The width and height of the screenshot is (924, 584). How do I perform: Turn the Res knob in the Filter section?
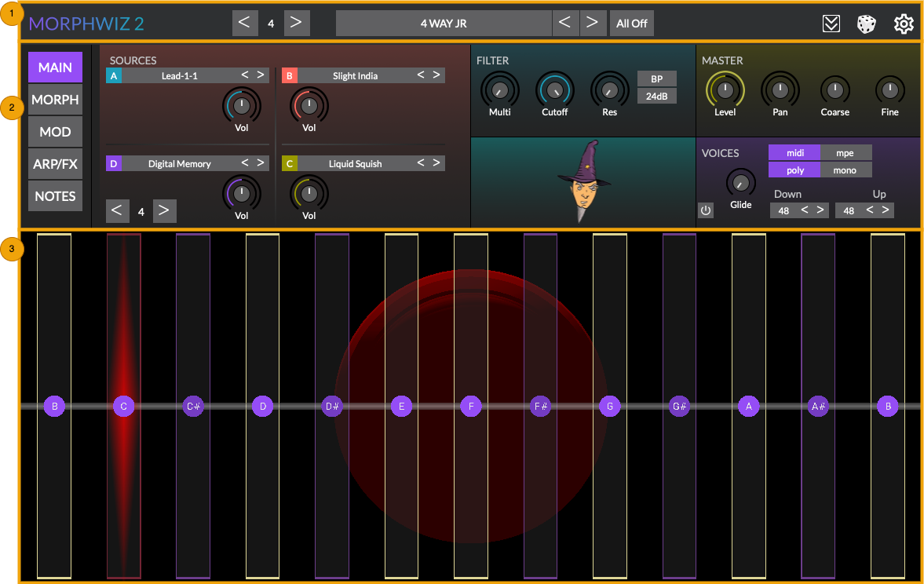(x=609, y=89)
